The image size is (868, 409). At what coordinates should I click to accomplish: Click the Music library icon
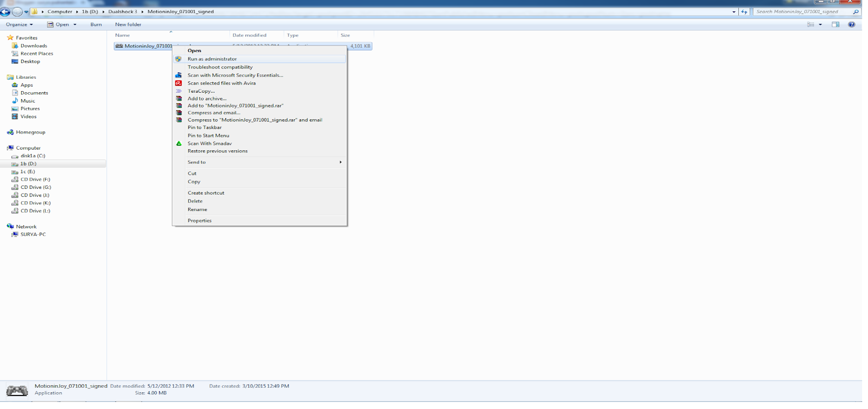[15, 101]
